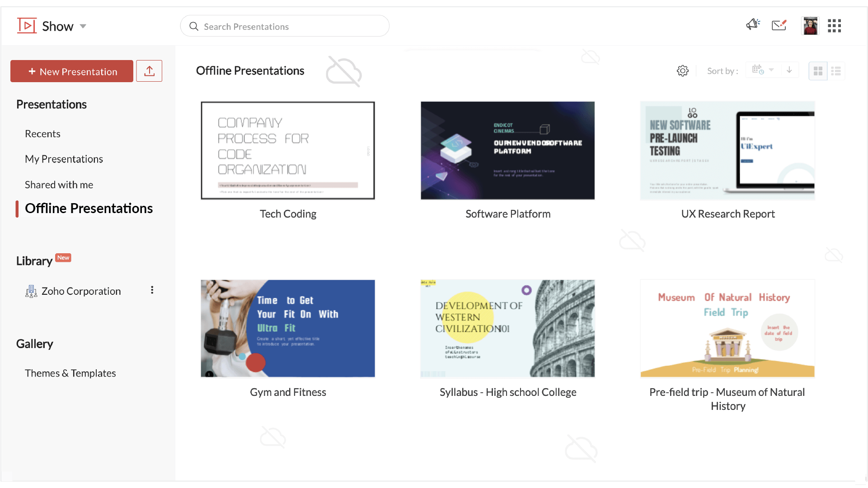Click Shared with me sidebar link
The height and width of the screenshot is (488, 868).
click(x=58, y=184)
